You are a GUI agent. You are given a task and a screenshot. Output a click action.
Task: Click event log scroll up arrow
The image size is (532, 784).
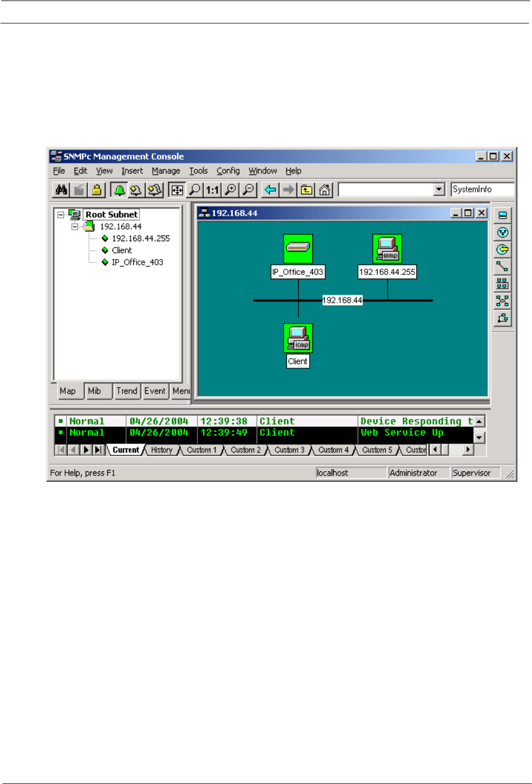point(479,421)
